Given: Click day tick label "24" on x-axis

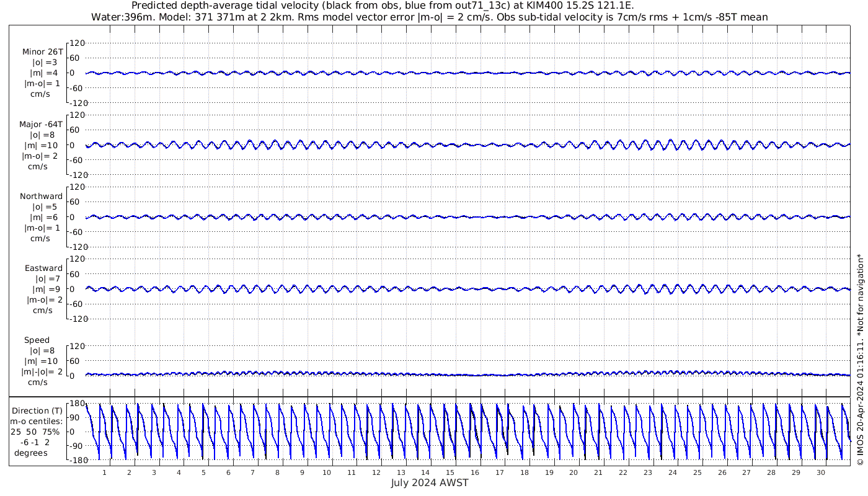Looking at the screenshot, I should (673, 472).
